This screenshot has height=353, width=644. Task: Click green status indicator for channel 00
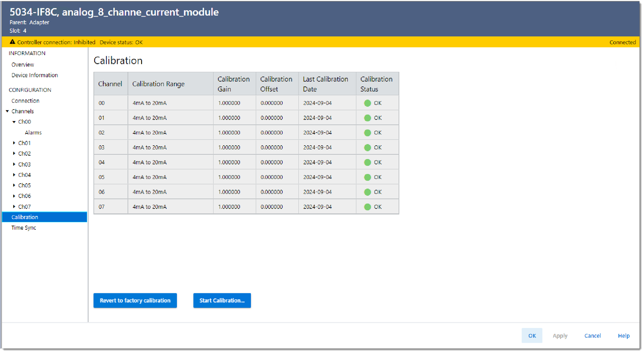coord(367,103)
